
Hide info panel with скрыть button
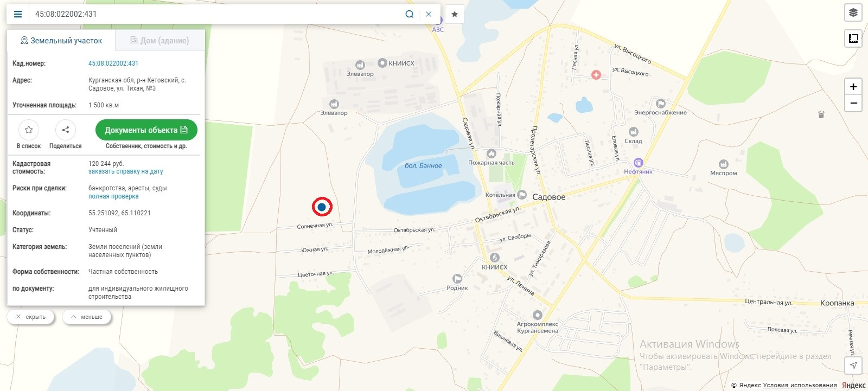point(31,317)
